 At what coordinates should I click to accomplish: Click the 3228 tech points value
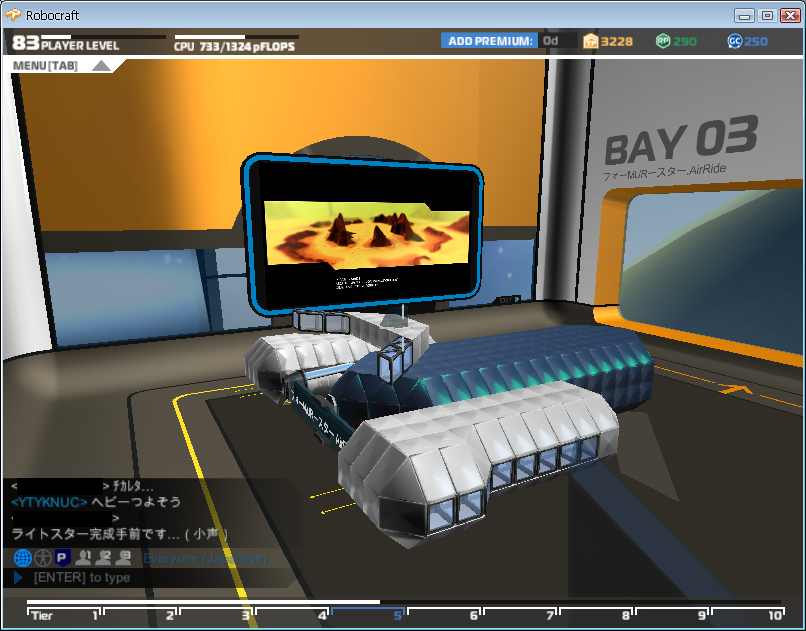(x=616, y=41)
